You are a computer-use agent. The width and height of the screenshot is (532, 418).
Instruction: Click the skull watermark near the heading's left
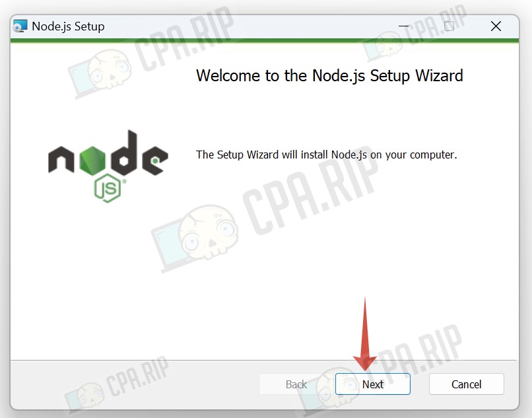[110, 69]
